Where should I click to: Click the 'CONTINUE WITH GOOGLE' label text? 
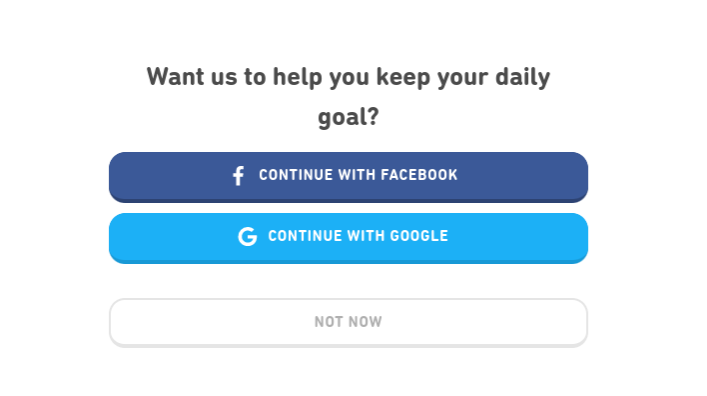pos(358,236)
